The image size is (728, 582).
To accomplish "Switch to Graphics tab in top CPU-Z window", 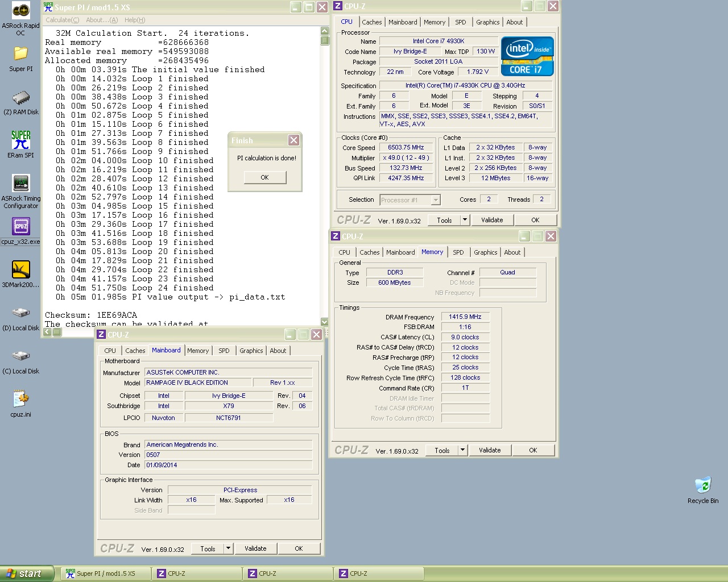I will [x=488, y=22].
